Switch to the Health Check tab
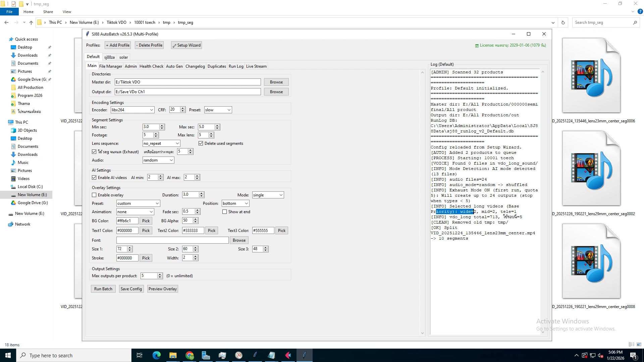 tap(151, 66)
